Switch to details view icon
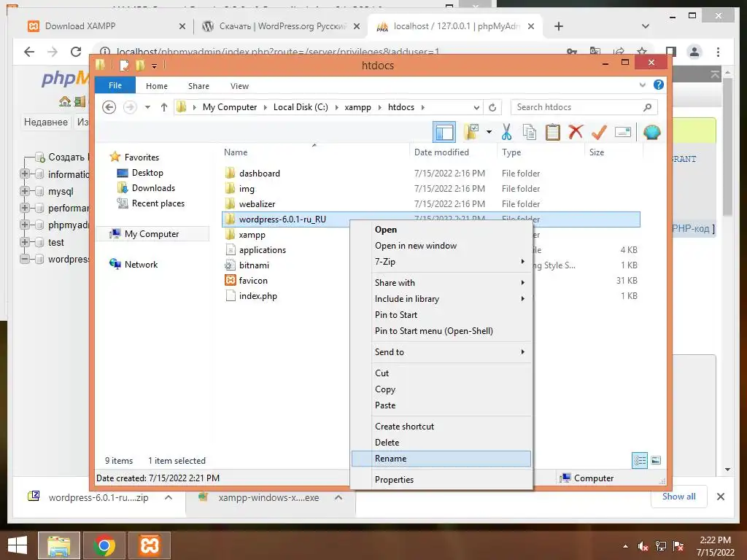 (640, 461)
